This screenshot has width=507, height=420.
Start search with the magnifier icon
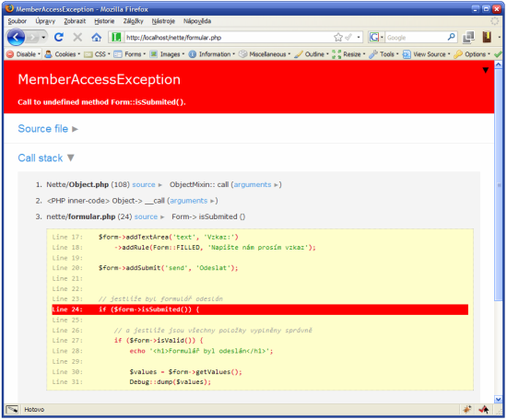tap(452, 37)
